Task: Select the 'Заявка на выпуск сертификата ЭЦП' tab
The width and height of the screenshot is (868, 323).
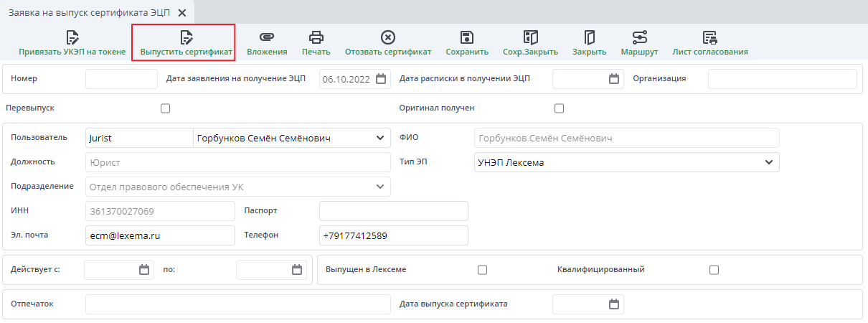Action: [x=90, y=13]
